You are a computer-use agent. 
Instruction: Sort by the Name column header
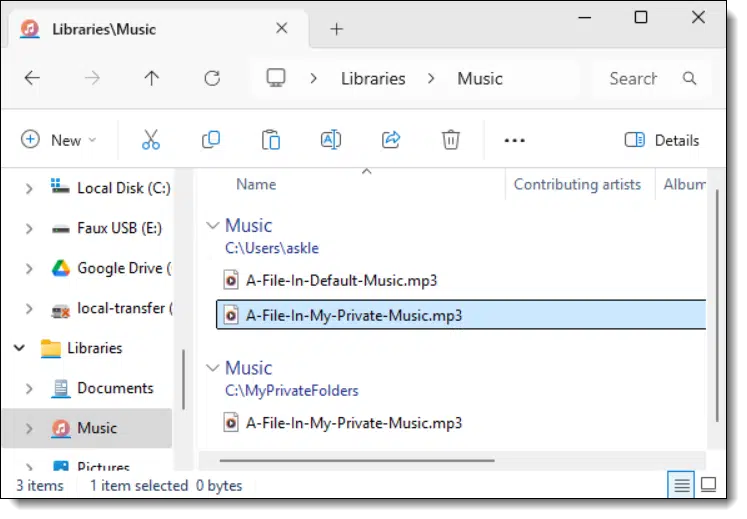click(x=256, y=184)
